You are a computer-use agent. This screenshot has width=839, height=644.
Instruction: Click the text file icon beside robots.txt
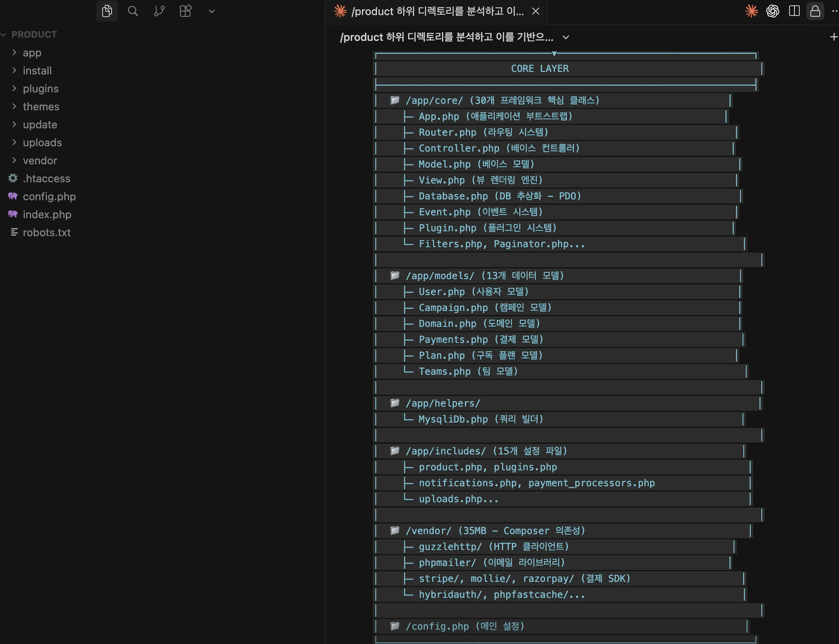coord(14,232)
